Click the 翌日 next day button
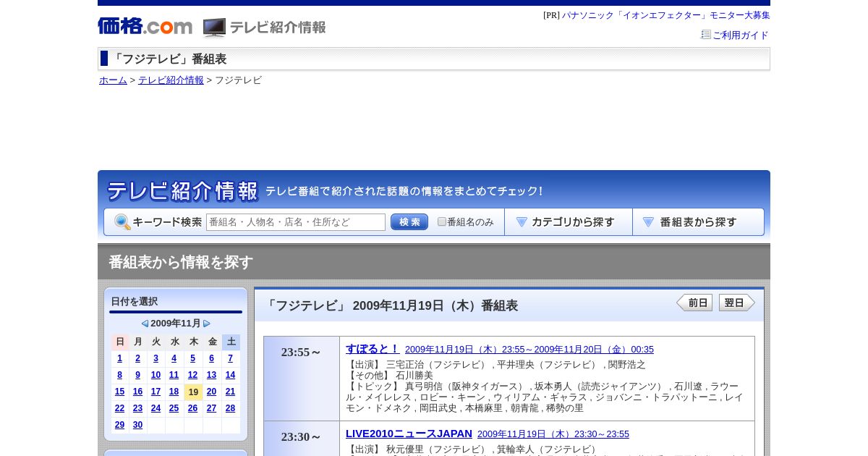The height and width of the screenshot is (456, 868). point(737,303)
